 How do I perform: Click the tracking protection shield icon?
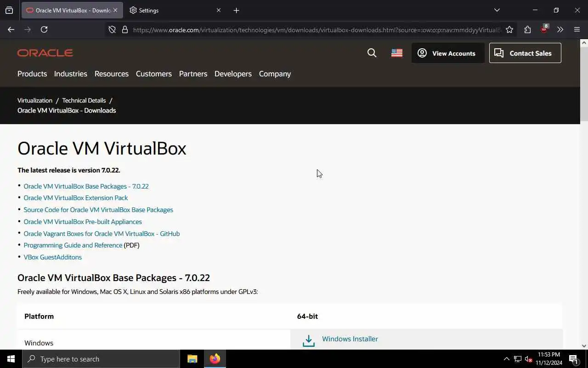tap(112, 29)
